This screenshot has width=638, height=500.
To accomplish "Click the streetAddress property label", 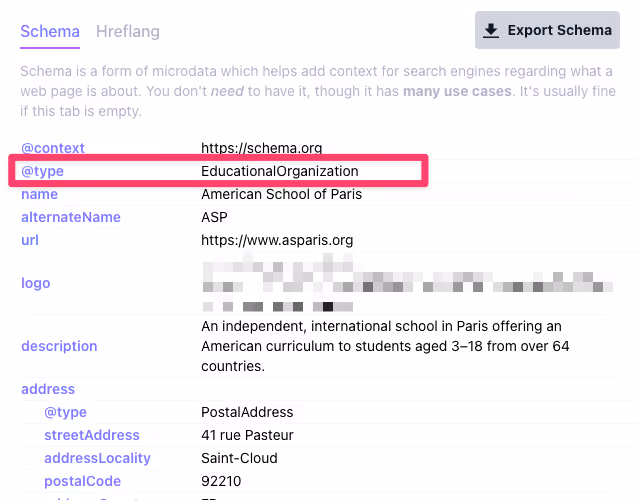I will pyautogui.click(x=92, y=435).
